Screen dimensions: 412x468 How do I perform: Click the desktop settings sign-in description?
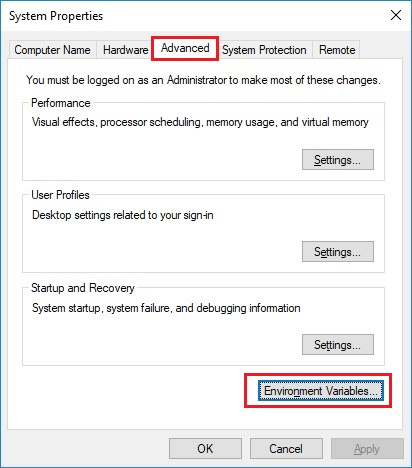click(x=123, y=215)
